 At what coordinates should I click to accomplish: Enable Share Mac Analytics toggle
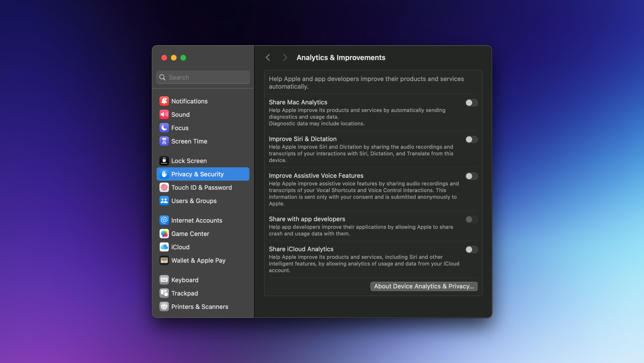coord(471,103)
